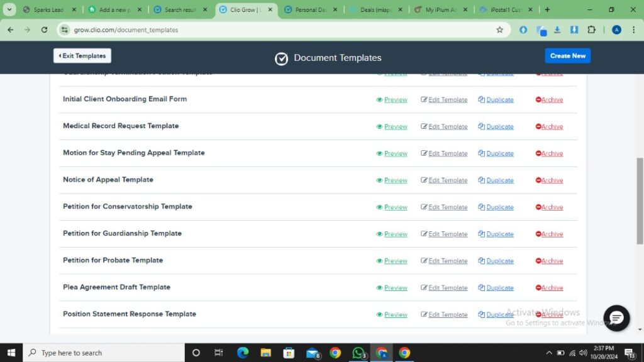644x362 pixels.
Task: Click the site information icon in the address bar
Action: (x=64, y=30)
